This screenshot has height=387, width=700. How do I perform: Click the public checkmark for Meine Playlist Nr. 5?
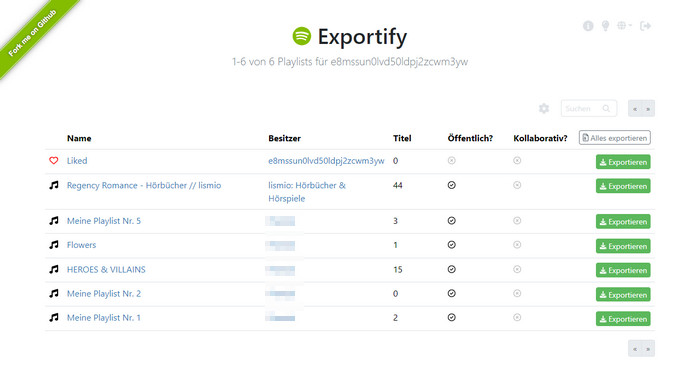click(451, 221)
